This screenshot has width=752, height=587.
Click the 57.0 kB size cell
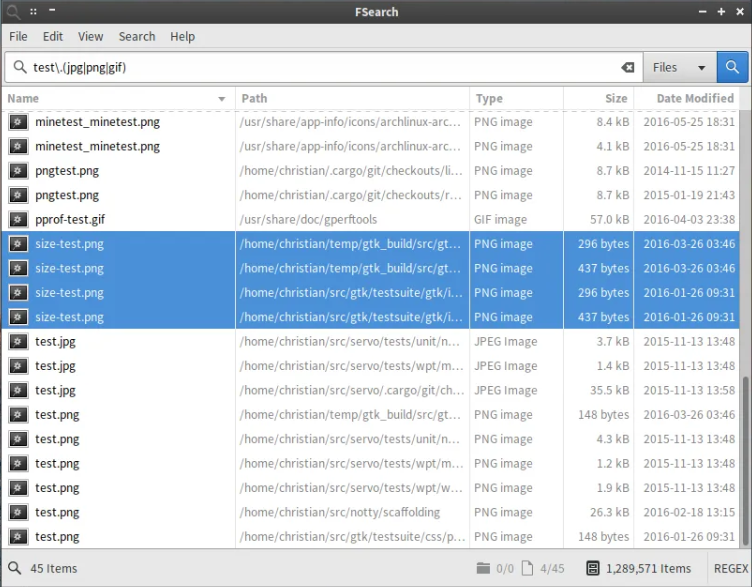(610, 220)
